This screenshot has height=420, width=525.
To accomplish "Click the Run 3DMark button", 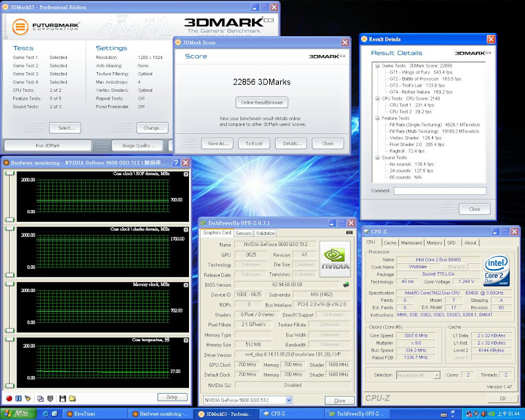I will tap(47, 145).
